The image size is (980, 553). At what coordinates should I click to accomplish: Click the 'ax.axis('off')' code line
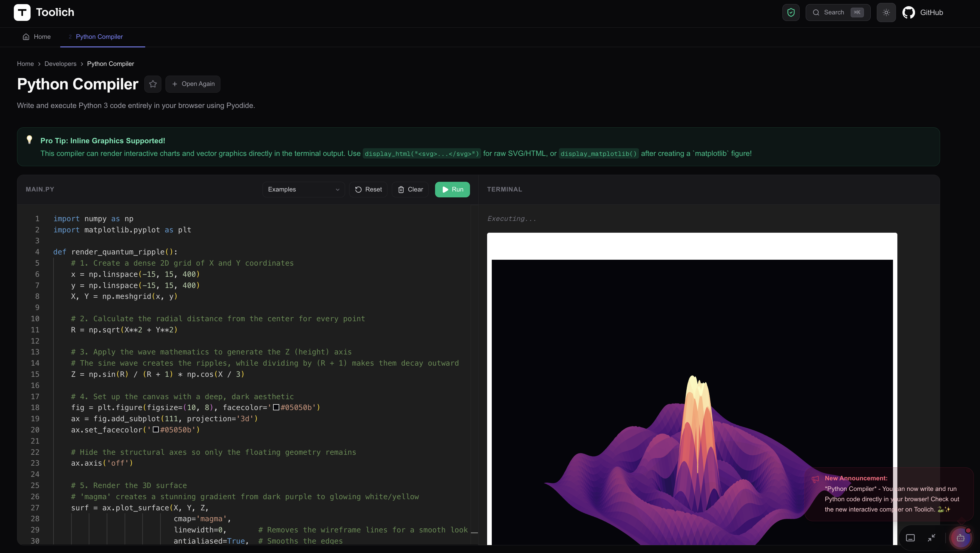click(102, 463)
